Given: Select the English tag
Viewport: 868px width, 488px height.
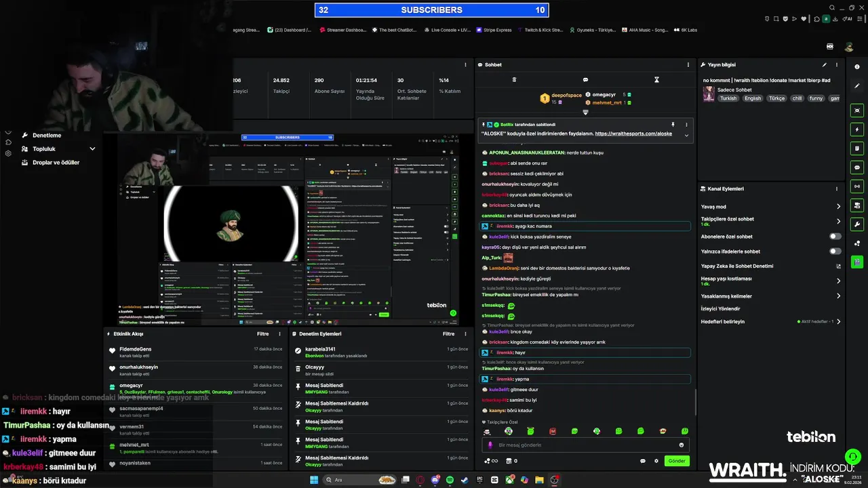Looking at the screenshot, I should 753,98.
